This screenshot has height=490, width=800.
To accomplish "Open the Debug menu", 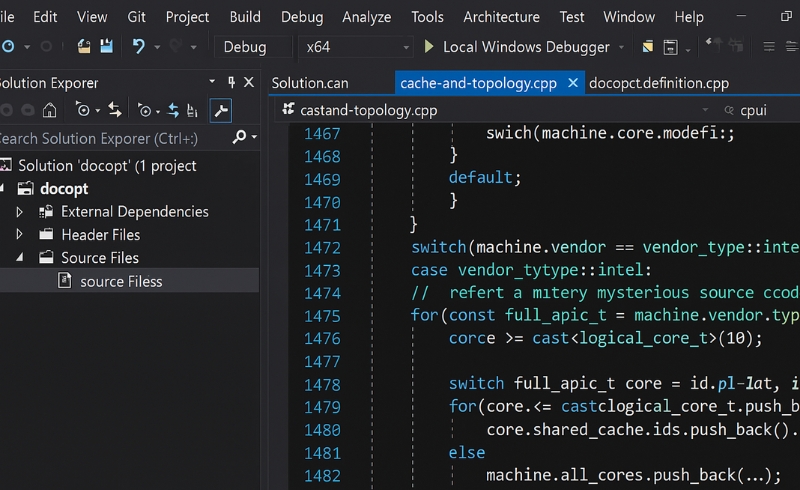I will [x=302, y=17].
